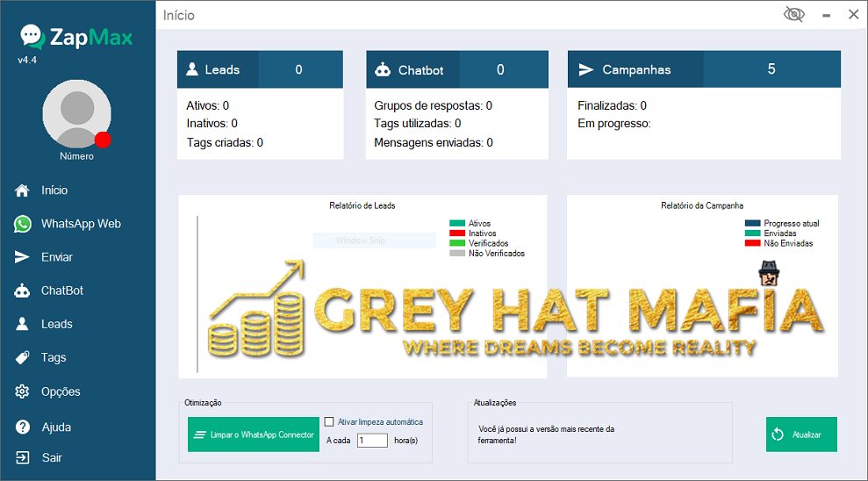
Task: Click the Tags label icon
Action: coord(22,357)
